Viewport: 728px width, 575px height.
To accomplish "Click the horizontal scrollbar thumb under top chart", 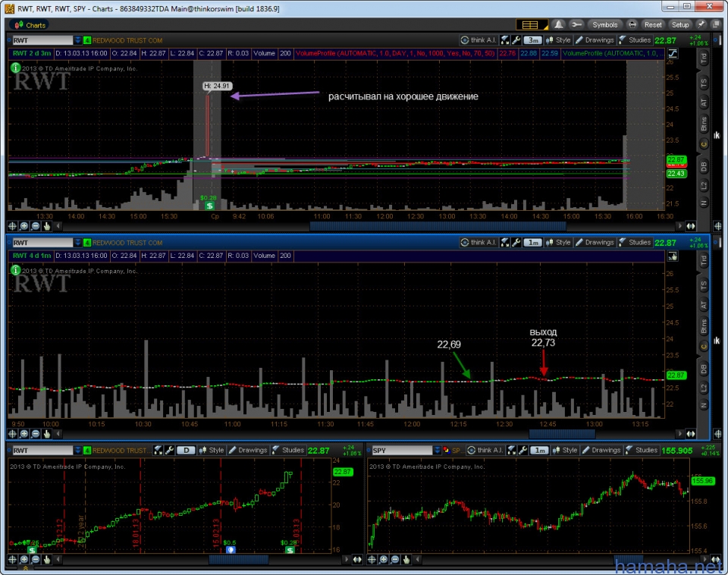I will [x=438, y=226].
